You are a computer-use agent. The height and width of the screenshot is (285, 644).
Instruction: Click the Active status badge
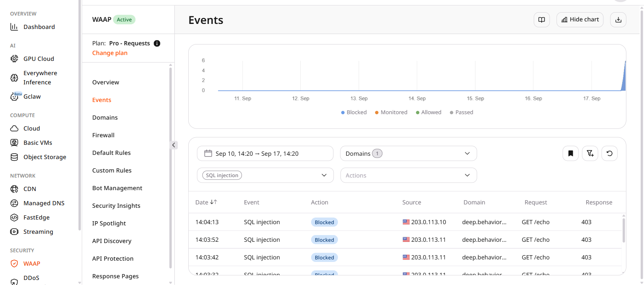pyautogui.click(x=124, y=20)
